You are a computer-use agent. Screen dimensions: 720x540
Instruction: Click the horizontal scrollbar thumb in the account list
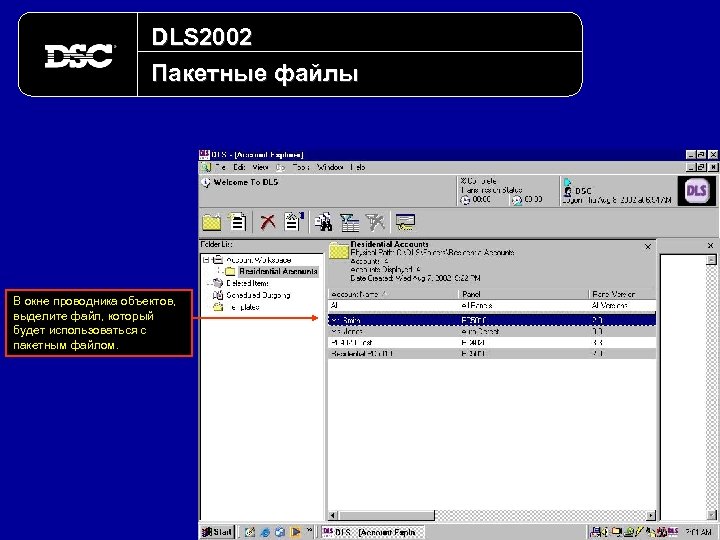(x=387, y=515)
